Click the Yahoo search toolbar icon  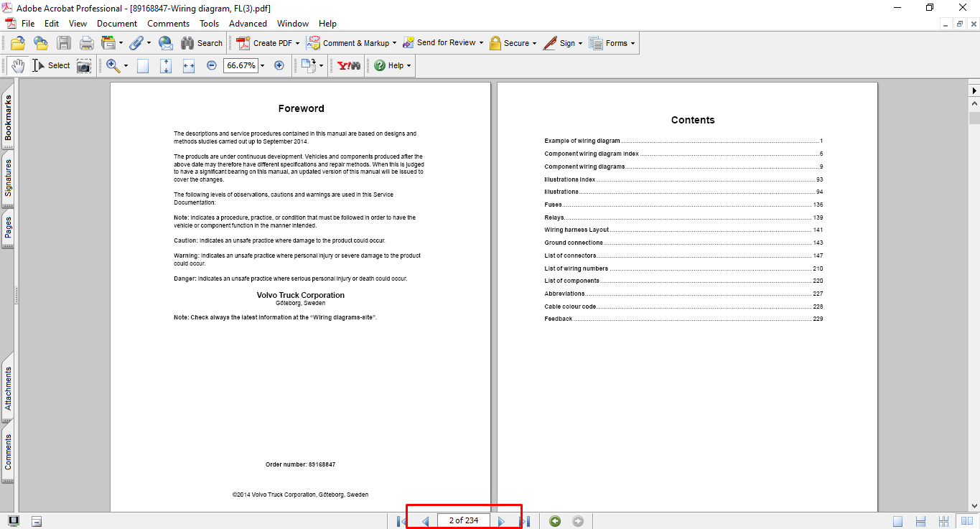[x=349, y=65]
